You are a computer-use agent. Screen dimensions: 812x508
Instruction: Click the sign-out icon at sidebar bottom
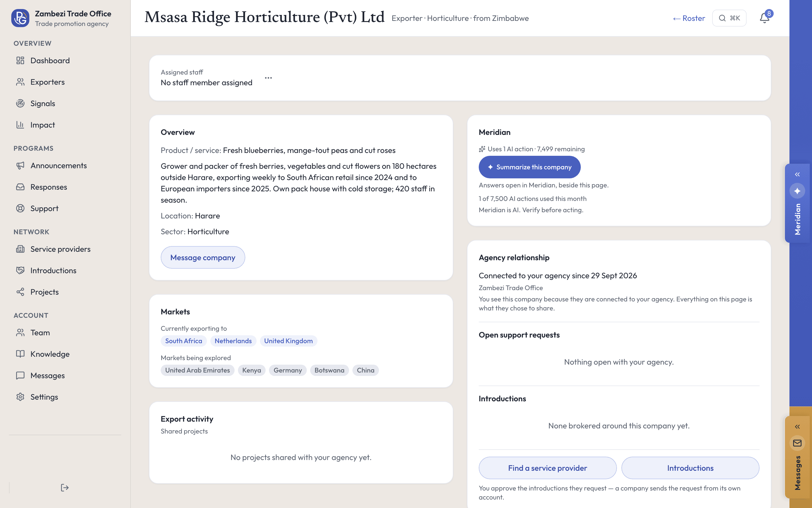[65, 488]
